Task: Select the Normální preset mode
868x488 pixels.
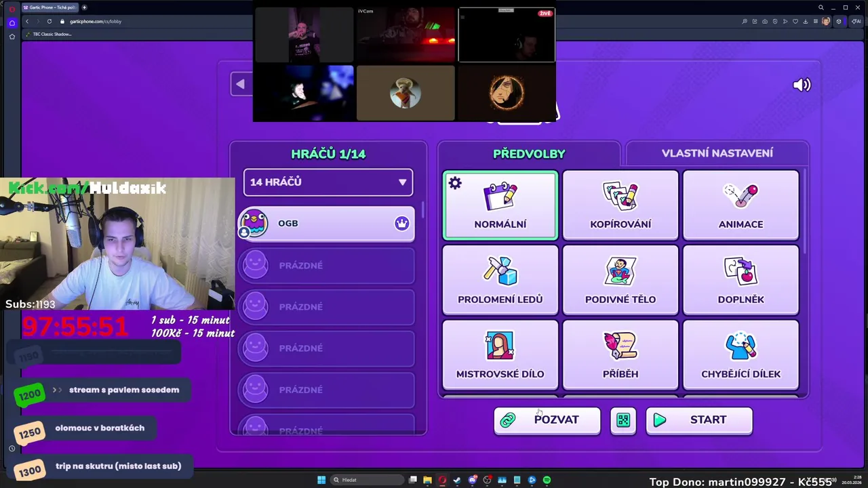Action: pos(500,205)
